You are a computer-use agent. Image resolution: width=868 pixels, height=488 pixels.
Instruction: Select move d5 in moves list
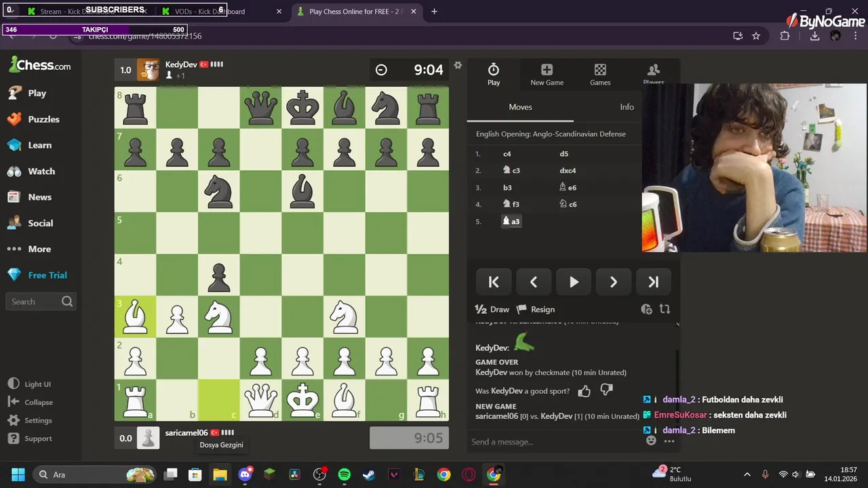coord(564,154)
